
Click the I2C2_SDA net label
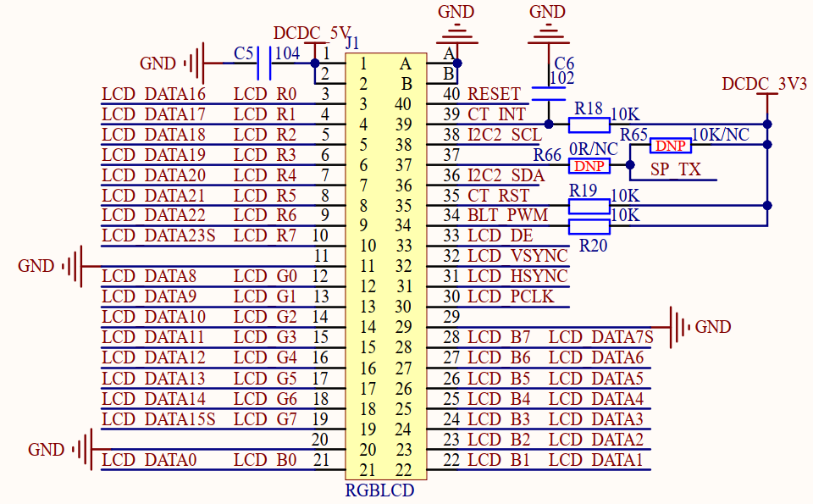pyautogui.click(x=506, y=175)
